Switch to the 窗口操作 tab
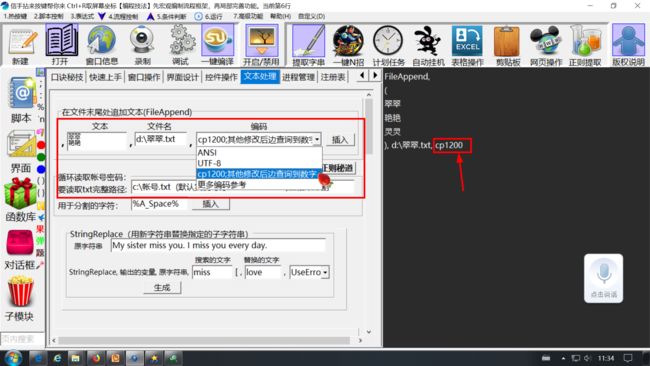The image size is (650, 366). tap(144, 77)
